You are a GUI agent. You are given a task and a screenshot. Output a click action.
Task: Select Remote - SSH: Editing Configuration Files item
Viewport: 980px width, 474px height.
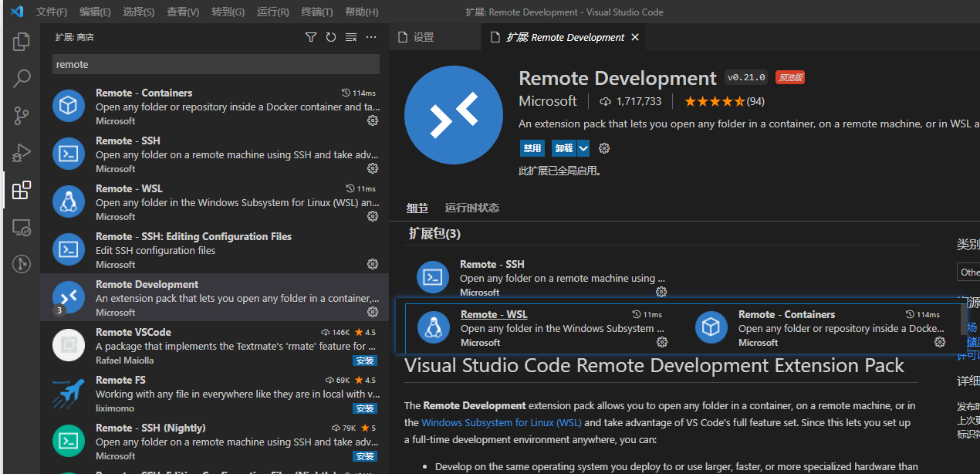tap(215, 249)
